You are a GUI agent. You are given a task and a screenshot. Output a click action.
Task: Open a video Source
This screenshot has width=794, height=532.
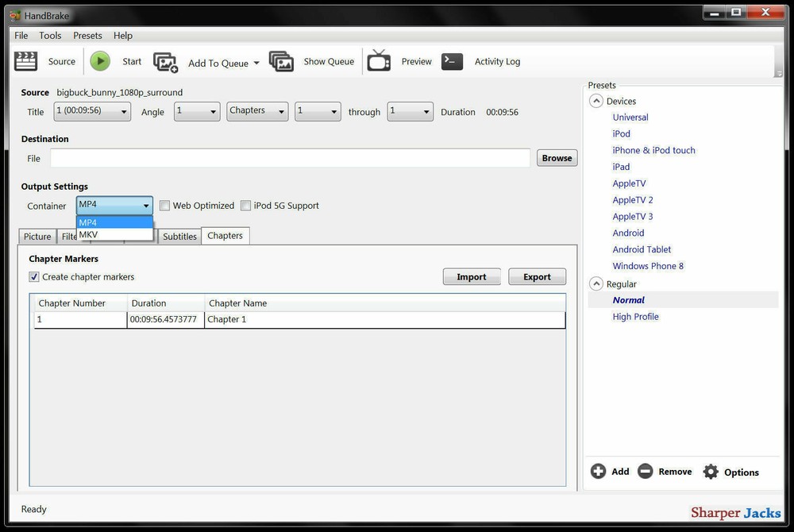47,61
